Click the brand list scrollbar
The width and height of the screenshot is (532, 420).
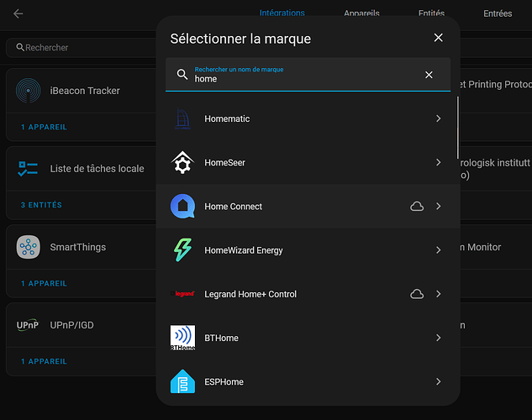[458, 128]
